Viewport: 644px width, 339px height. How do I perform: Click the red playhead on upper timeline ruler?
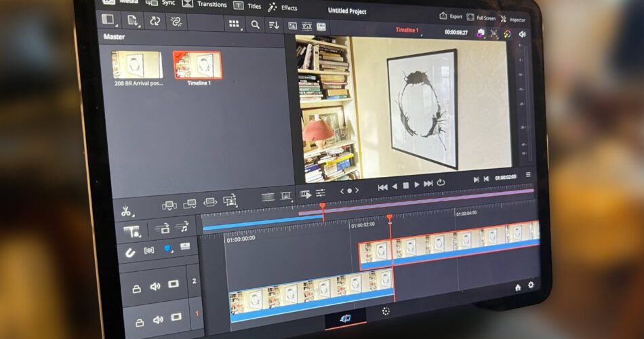[x=322, y=206]
